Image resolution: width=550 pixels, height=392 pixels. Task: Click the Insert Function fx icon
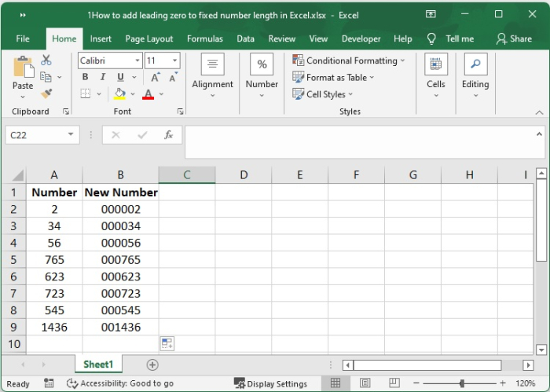click(168, 135)
